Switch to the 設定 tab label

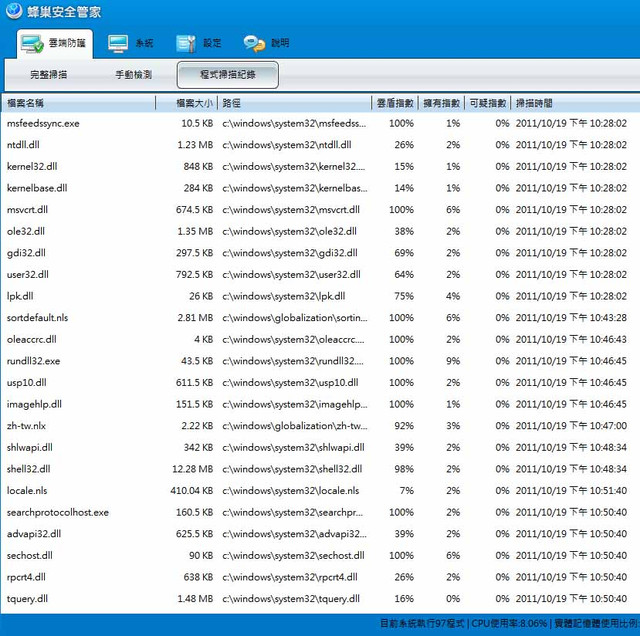212,43
